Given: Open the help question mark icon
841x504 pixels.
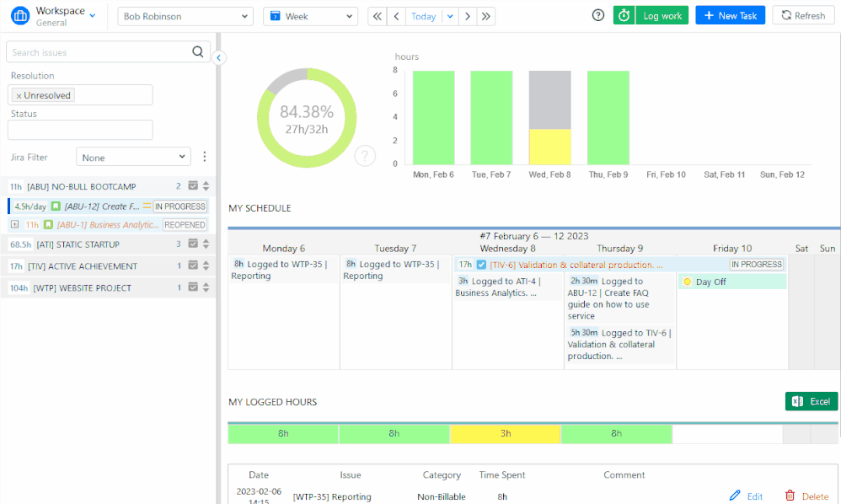Looking at the screenshot, I should point(598,15).
